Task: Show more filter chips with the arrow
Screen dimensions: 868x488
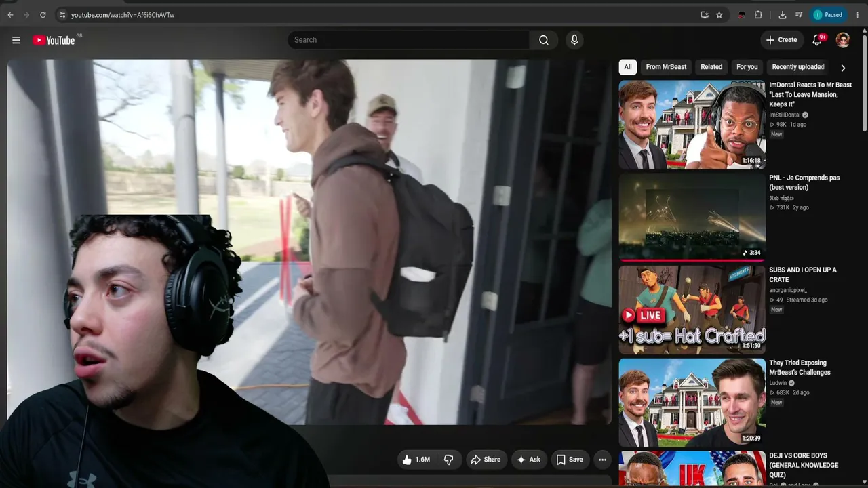Action: click(x=843, y=68)
